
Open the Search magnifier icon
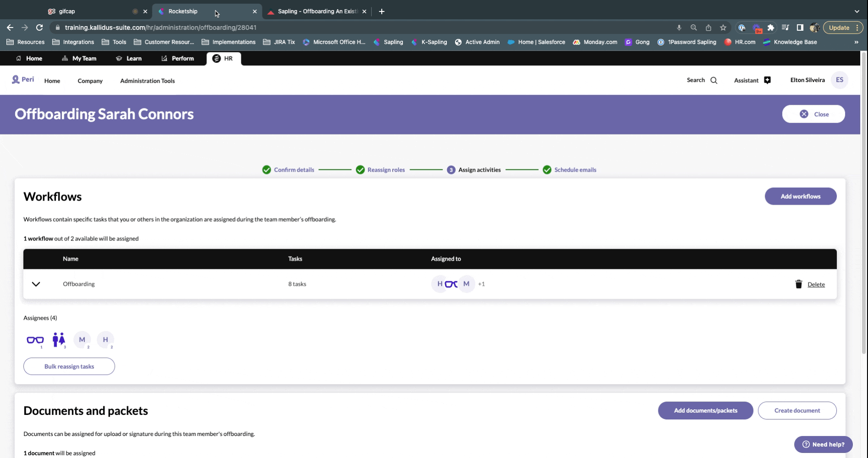click(x=714, y=80)
